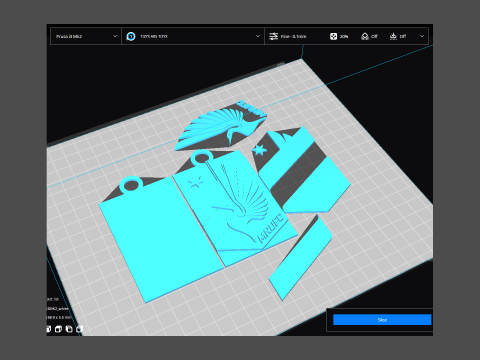
Task: Click the support Off icon
Action: (x=365, y=36)
